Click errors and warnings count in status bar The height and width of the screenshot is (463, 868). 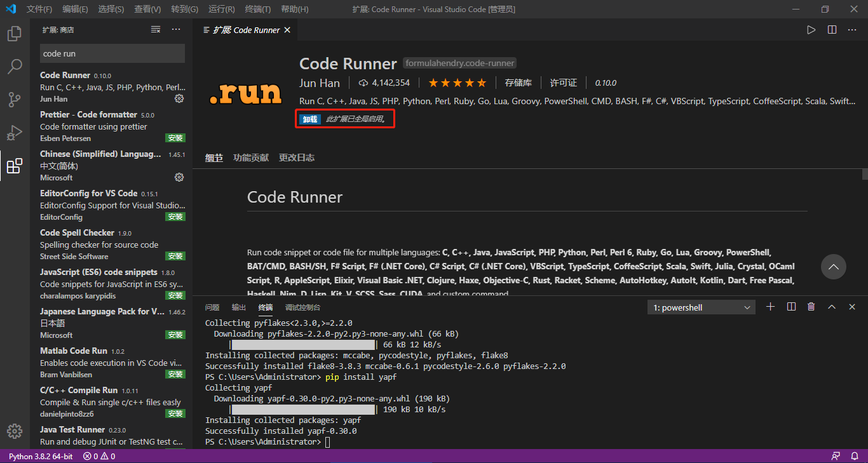point(99,456)
